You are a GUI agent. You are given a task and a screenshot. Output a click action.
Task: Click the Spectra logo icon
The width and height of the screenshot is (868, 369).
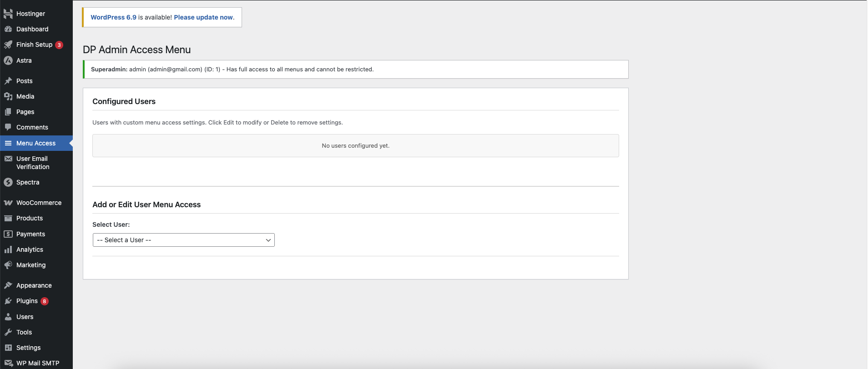(x=8, y=182)
